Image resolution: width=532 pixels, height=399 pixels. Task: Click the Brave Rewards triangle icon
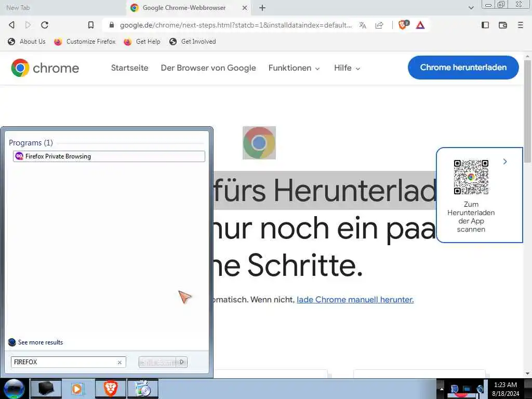420,25
